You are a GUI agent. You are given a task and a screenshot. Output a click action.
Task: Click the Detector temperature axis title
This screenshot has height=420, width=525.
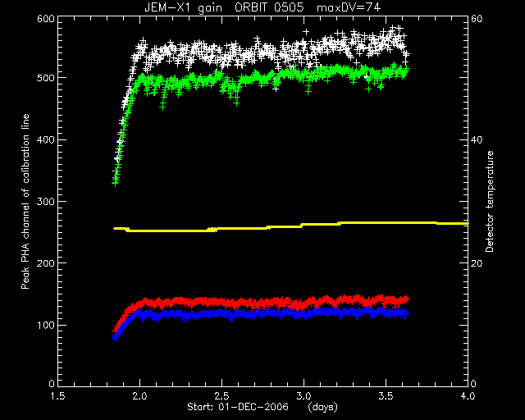click(x=490, y=201)
